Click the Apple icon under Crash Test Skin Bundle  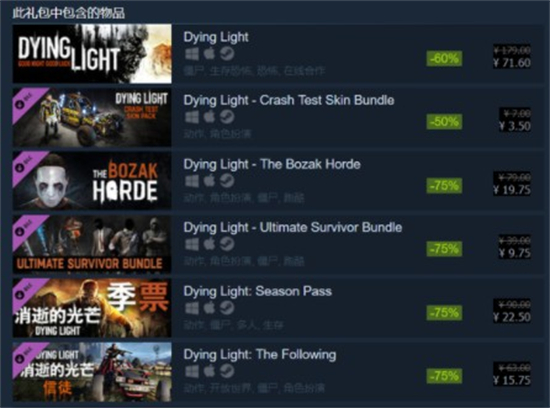pos(209,117)
